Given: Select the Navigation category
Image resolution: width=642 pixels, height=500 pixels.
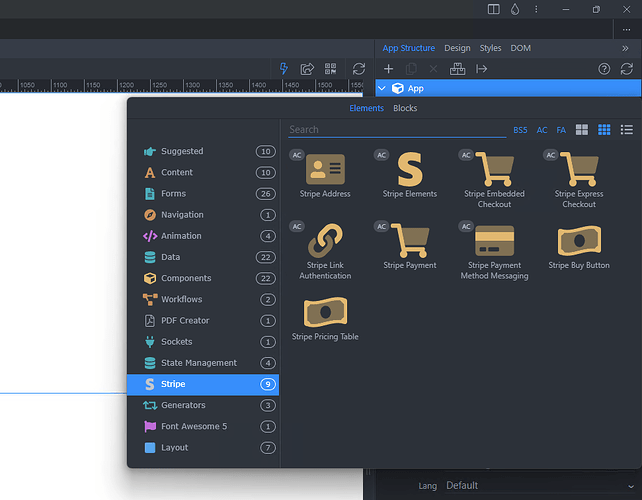Looking at the screenshot, I should (x=203, y=215).
